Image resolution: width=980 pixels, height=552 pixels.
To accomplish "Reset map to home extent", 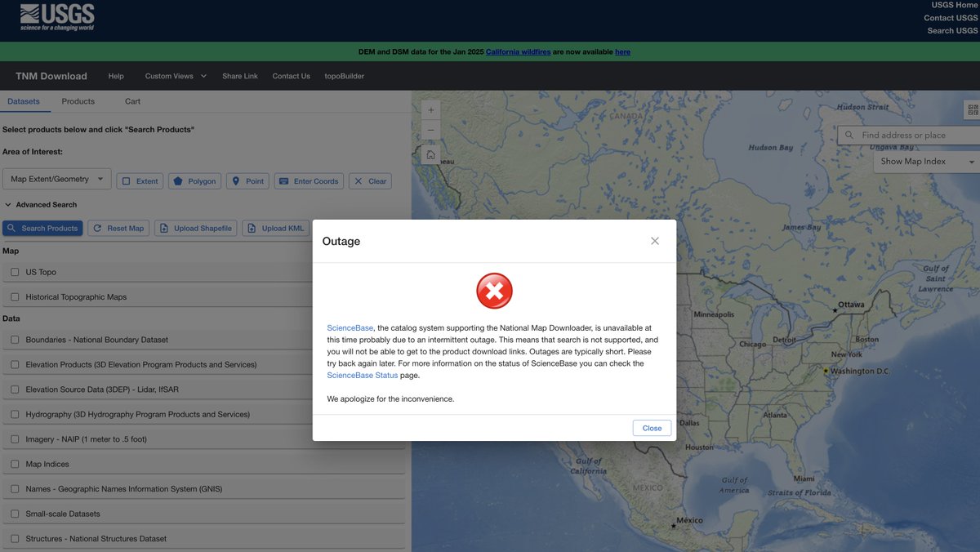I will (x=430, y=154).
